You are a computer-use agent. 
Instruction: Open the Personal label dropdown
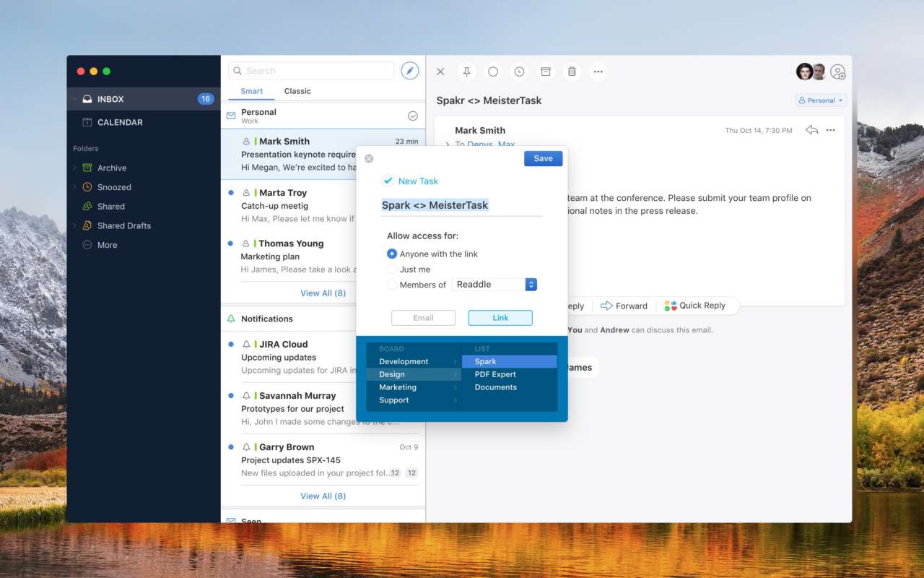pyautogui.click(x=821, y=100)
